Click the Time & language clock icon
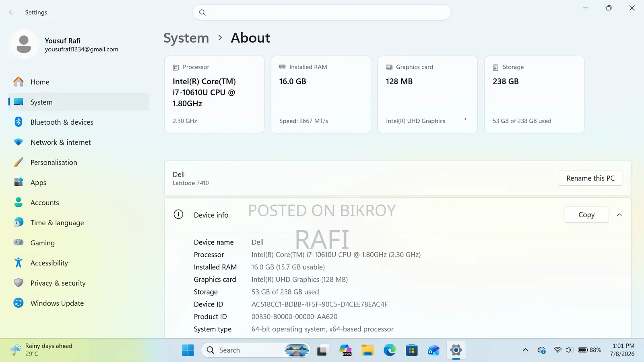Image resolution: width=644 pixels, height=362 pixels. point(19,222)
